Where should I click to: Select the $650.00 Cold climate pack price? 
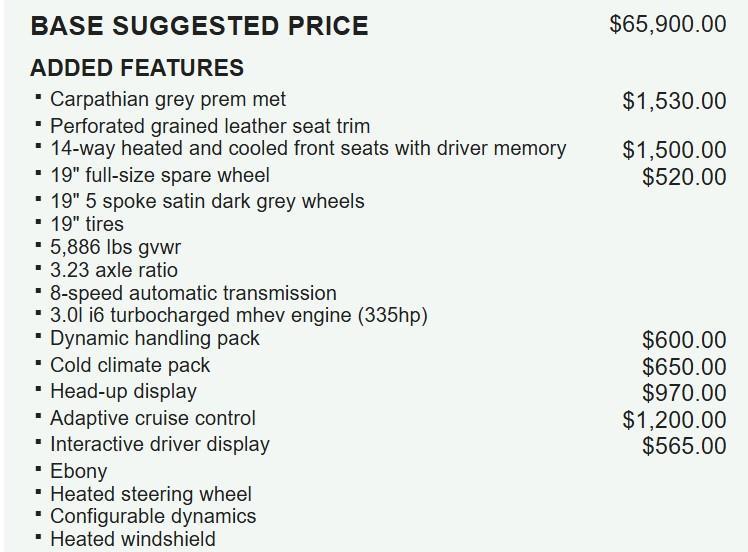coord(684,367)
